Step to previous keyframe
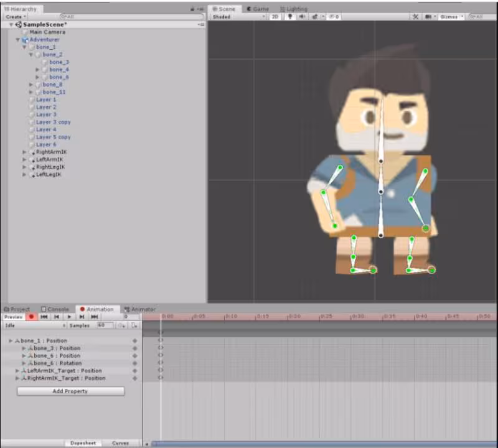The height and width of the screenshot is (448, 498). coord(57,317)
